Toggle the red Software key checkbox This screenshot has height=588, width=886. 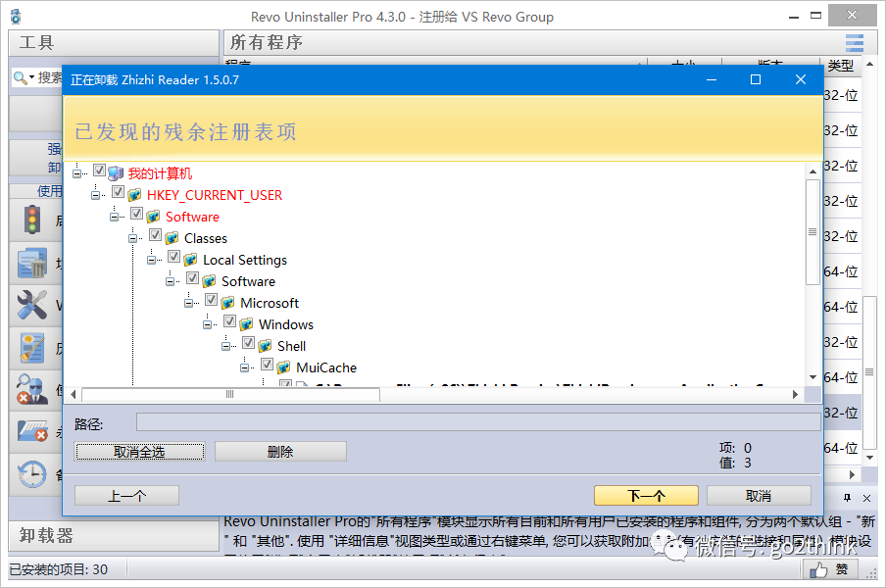[x=137, y=214]
